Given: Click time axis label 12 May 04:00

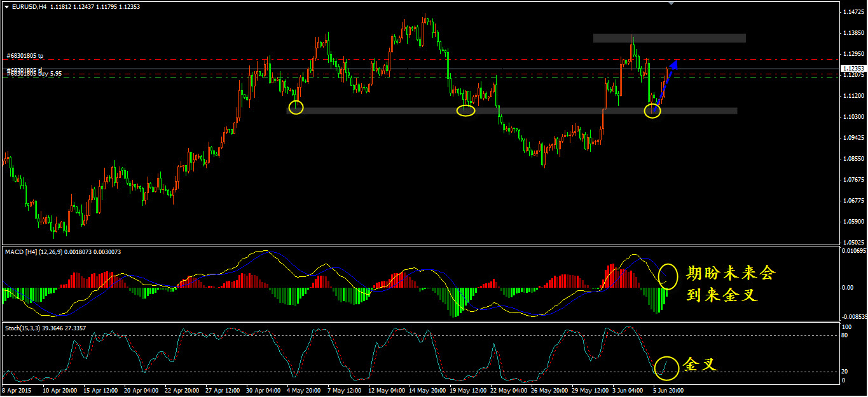Looking at the screenshot, I should click(x=386, y=389).
